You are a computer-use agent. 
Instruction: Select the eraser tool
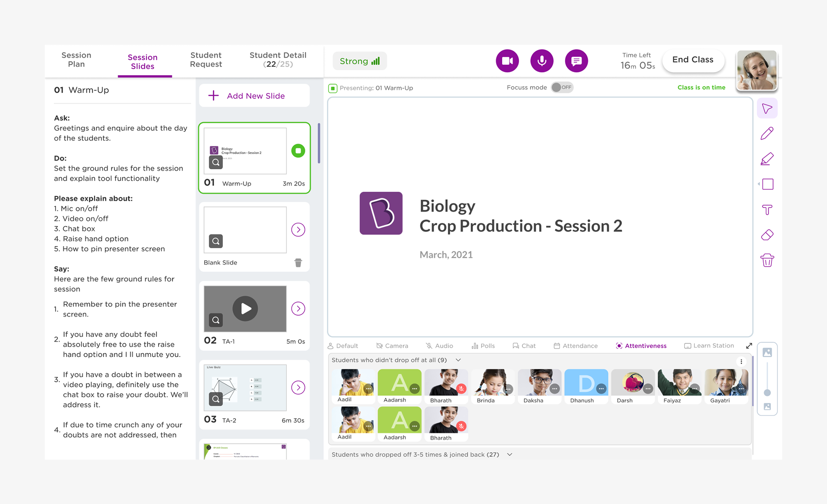pos(767,235)
